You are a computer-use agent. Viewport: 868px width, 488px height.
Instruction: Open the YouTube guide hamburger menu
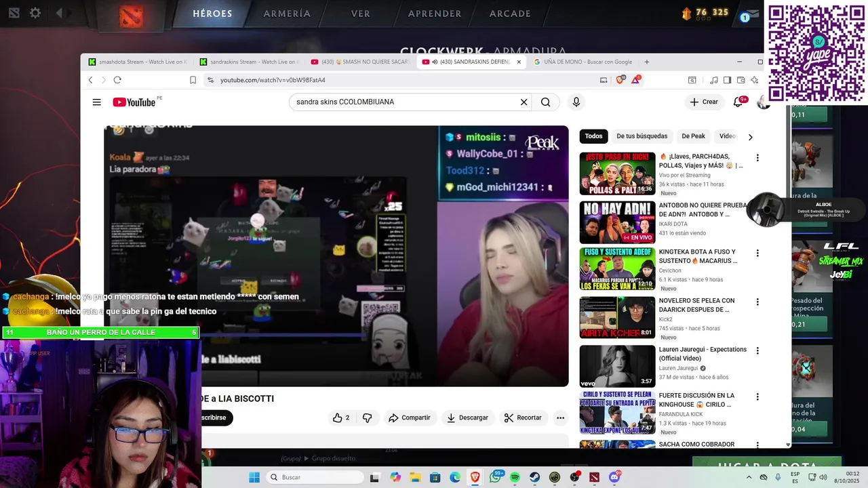pos(97,102)
